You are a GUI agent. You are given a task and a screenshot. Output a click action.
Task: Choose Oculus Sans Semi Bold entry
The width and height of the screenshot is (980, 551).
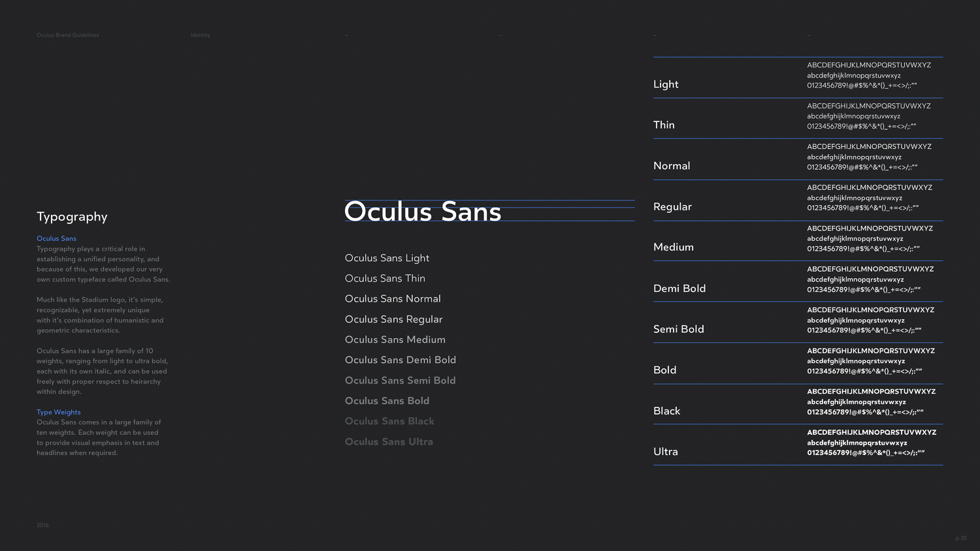click(x=400, y=380)
